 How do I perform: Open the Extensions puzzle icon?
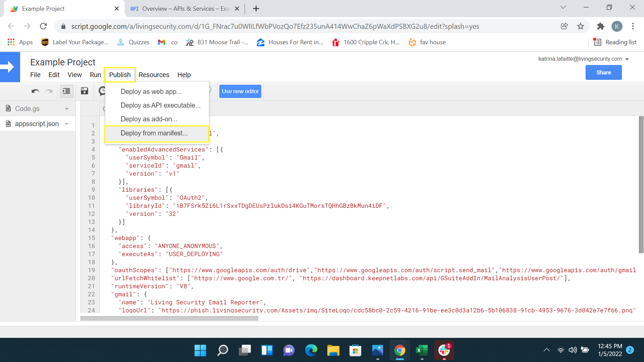601,26
